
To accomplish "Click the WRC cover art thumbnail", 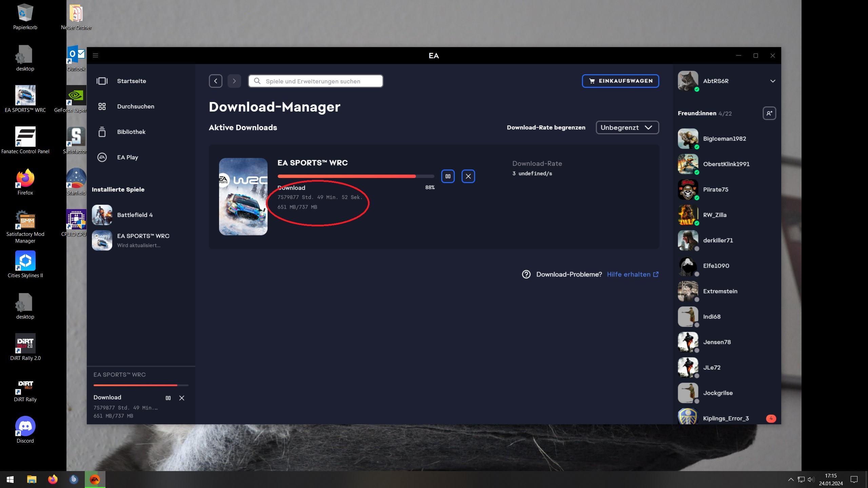I will click(243, 197).
